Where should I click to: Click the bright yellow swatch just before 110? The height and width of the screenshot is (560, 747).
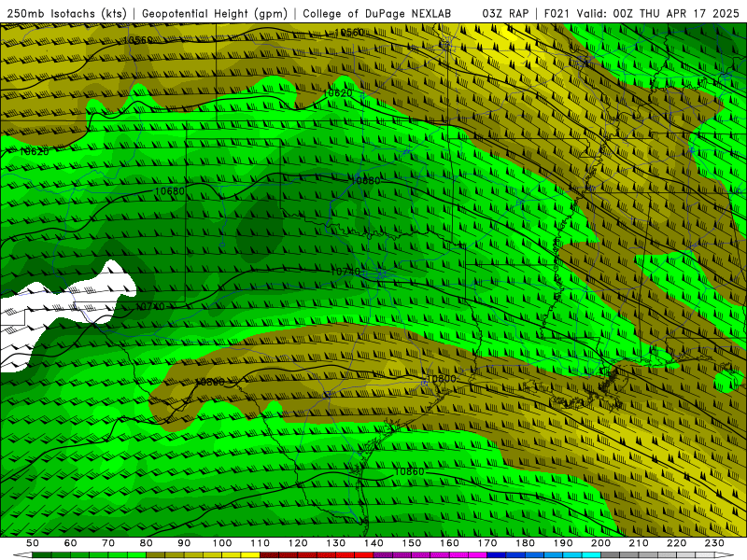[x=250, y=555]
